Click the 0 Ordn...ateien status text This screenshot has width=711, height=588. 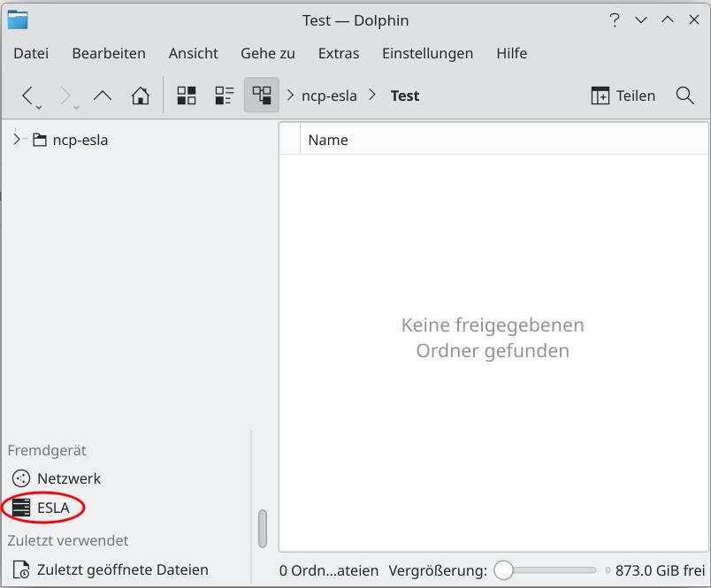click(329, 570)
